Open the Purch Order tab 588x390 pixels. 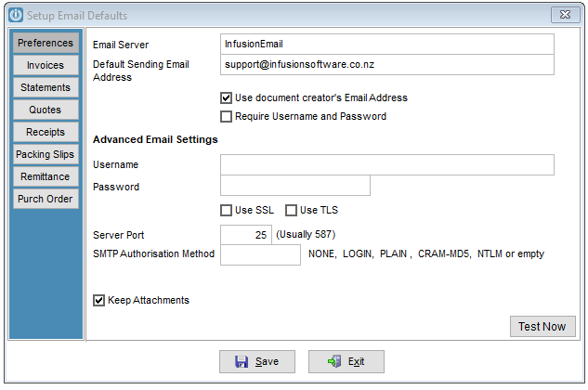pyautogui.click(x=46, y=199)
